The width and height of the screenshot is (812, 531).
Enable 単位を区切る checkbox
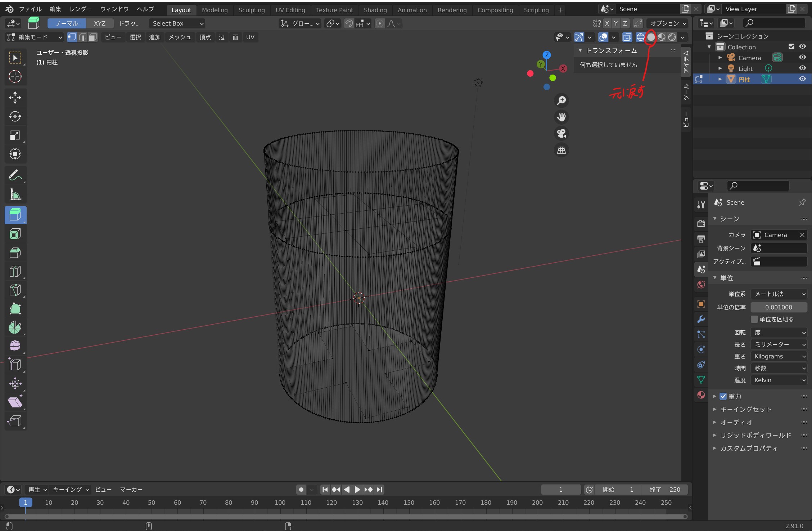pos(754,319)
